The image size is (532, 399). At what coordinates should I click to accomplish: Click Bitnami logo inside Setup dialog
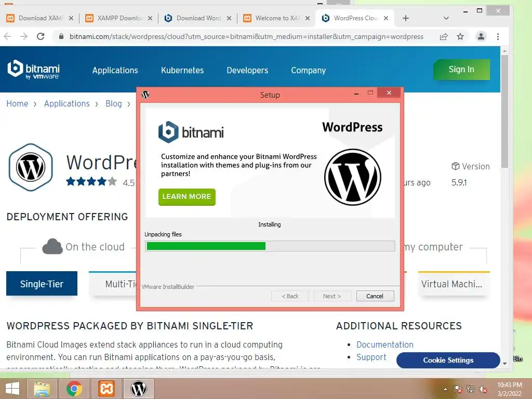click(x=191, y=132)
